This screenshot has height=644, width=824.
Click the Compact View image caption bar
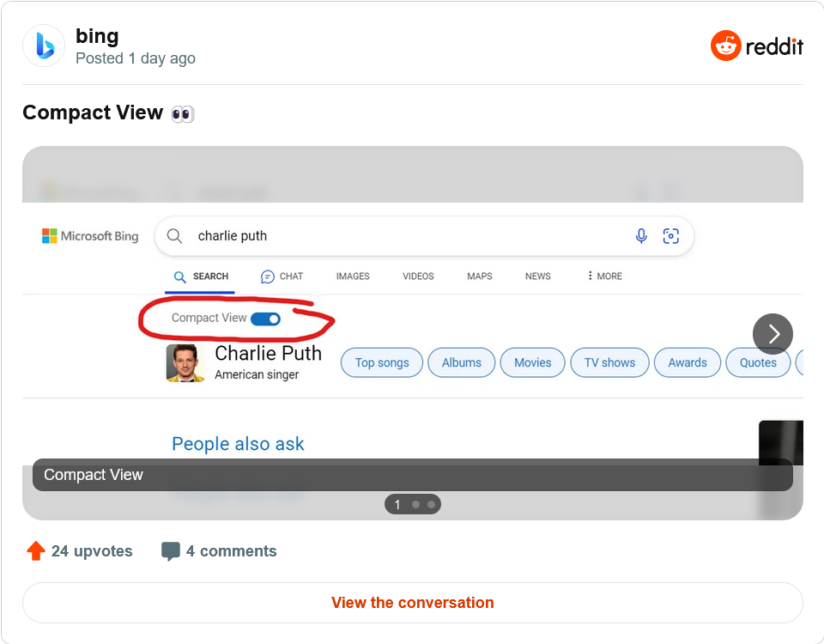tap(413, 475)
